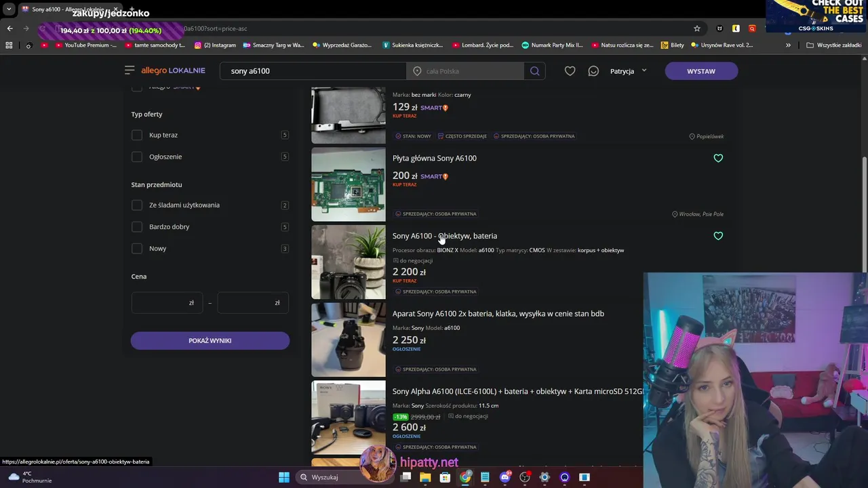The width and height of the screenshot is (868, 488).
Task: Enable the Nowy condition filter
Action: 137,248
